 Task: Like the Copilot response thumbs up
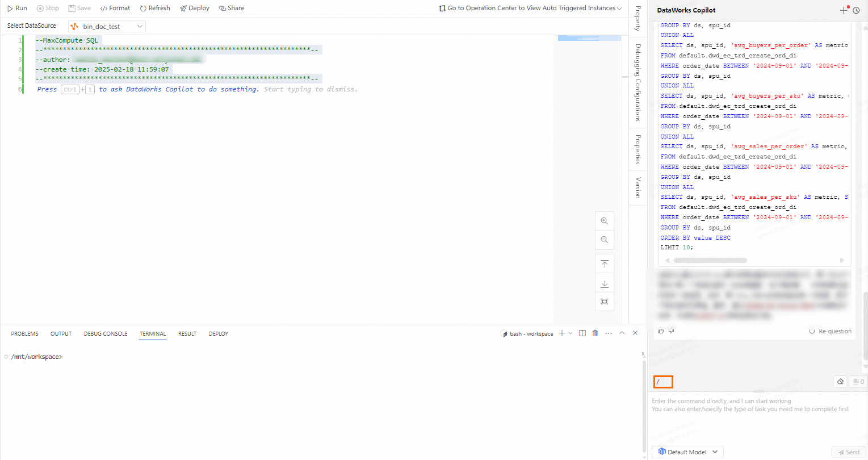[x=661, y=331]
